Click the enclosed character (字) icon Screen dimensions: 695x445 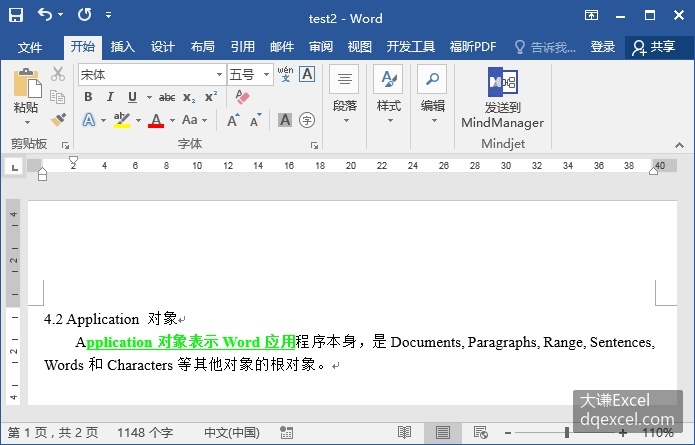tap(307, 120)
